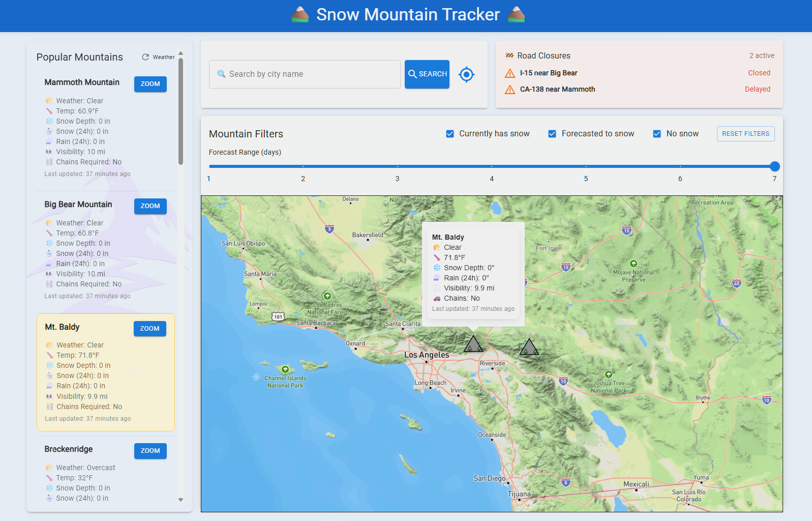Click the Weather refresh icon
The image size is (812, 521).
coord(145,57)
